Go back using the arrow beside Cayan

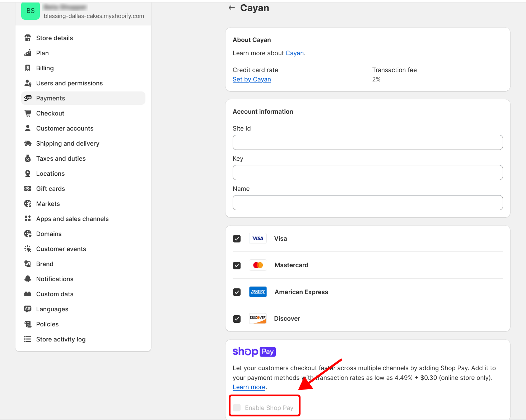click(x=232, y=8)
